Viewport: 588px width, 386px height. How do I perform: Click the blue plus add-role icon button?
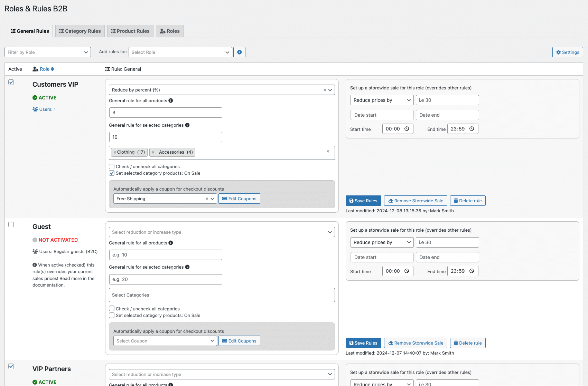click(239, 52)
